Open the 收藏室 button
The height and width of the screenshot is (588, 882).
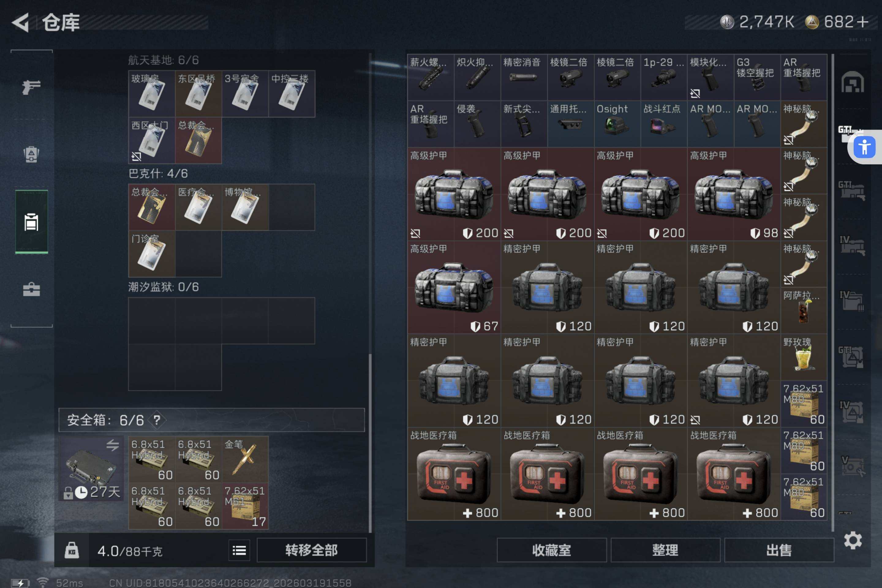point(551,550)
